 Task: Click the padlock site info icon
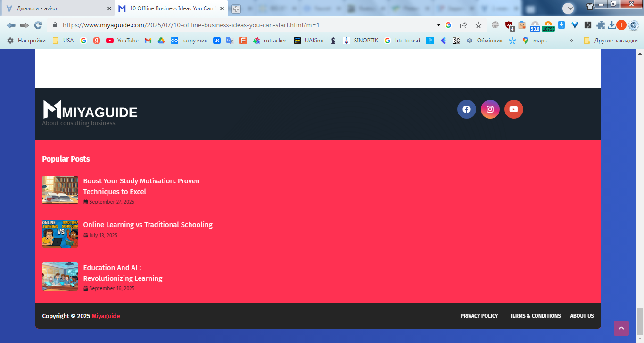55,25
